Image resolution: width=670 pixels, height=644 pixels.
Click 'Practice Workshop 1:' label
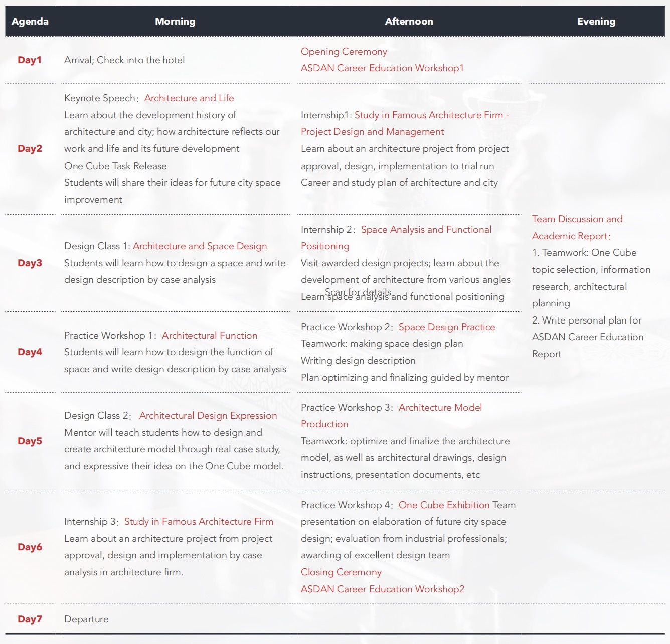(x=110, y=336)
